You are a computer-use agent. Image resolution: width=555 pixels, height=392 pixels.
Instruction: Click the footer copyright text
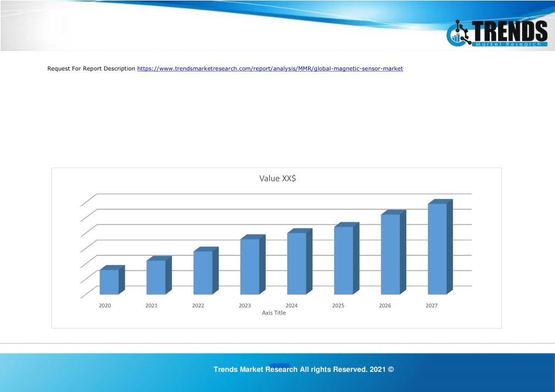tap(304, 369)
